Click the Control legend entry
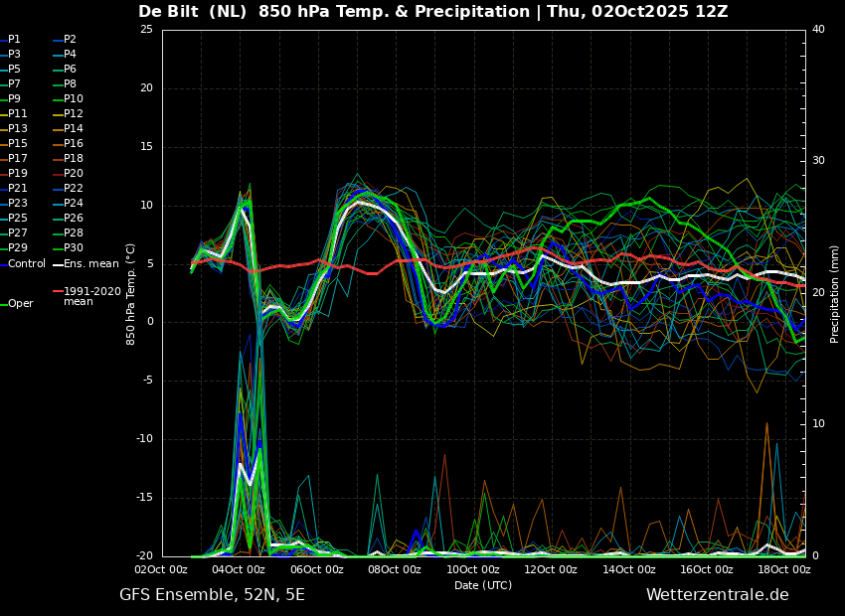The height and width of the screenshot is (616, 845). click(27, 263)
